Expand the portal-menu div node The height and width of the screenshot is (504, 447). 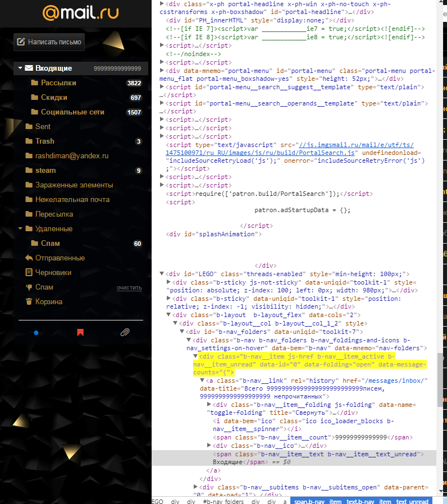tap(162, 70)
